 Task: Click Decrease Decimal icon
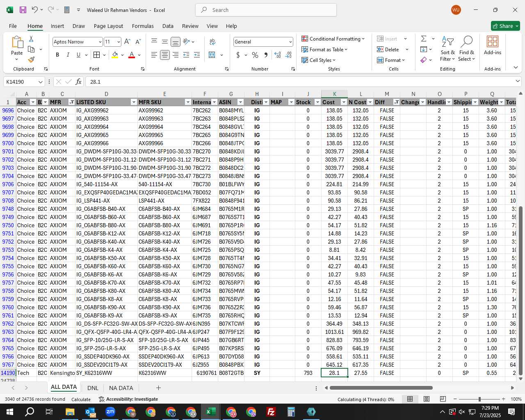pyautogui.click(x=288, y=55)
